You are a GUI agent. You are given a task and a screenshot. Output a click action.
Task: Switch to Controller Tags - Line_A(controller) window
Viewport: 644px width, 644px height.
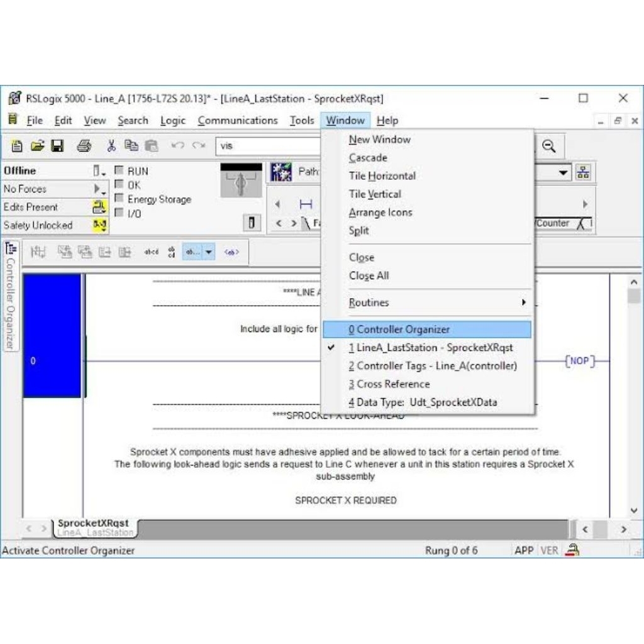click(x=427, y=365)
